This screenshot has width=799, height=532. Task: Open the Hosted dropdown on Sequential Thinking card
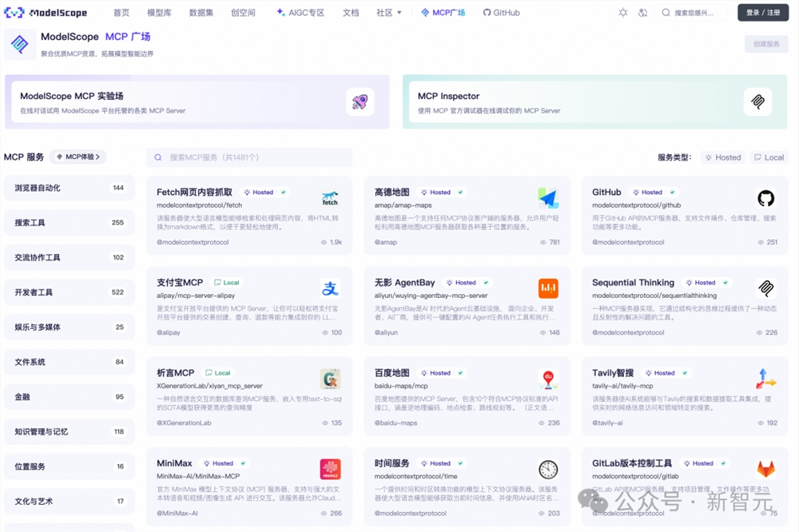(706, 282)
